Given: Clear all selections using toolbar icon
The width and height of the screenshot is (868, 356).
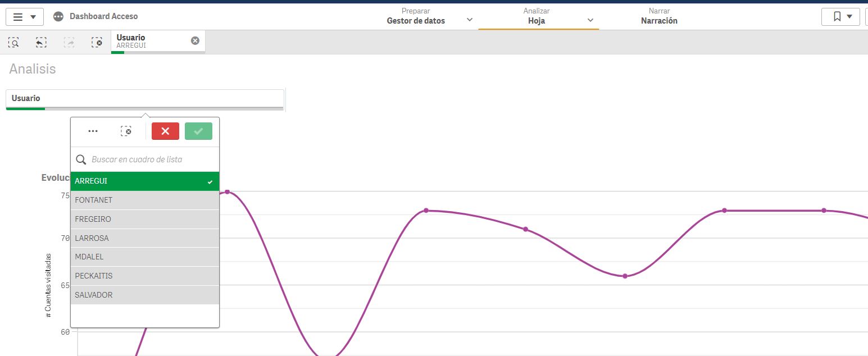Looking at the screenshot, I should point(97,42).
